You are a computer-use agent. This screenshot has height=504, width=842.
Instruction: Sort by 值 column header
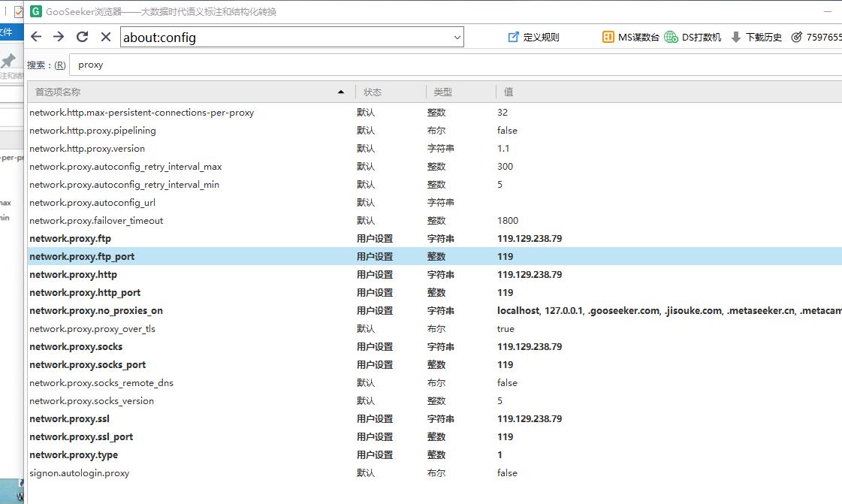coord(669,92)
